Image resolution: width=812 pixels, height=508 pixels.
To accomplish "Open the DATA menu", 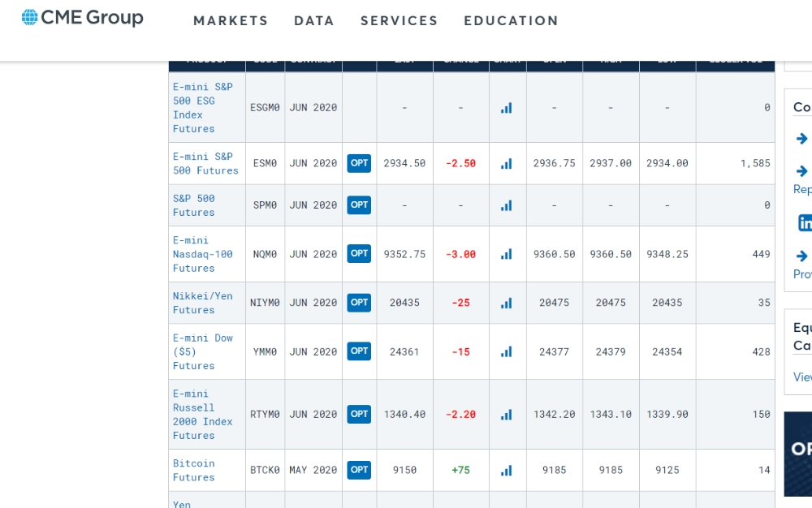I will (313, 20).
